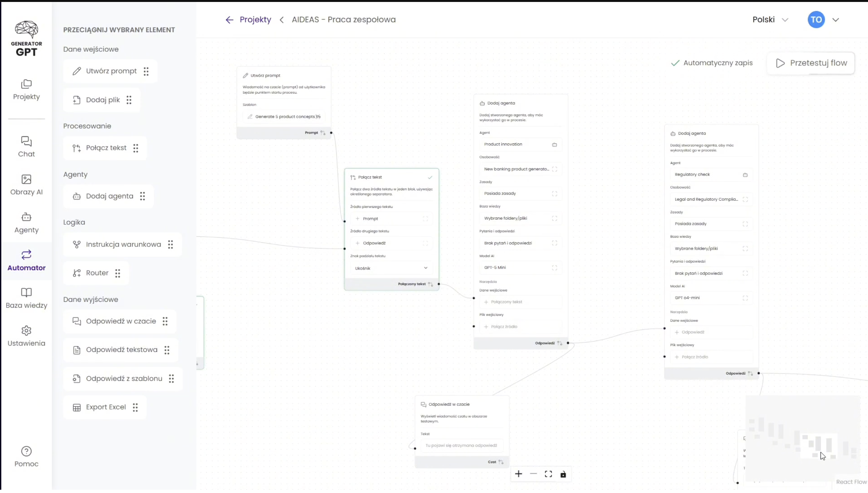Click the zoom in plus control
This screenshot has width=868, height=493.
point(519,474)
